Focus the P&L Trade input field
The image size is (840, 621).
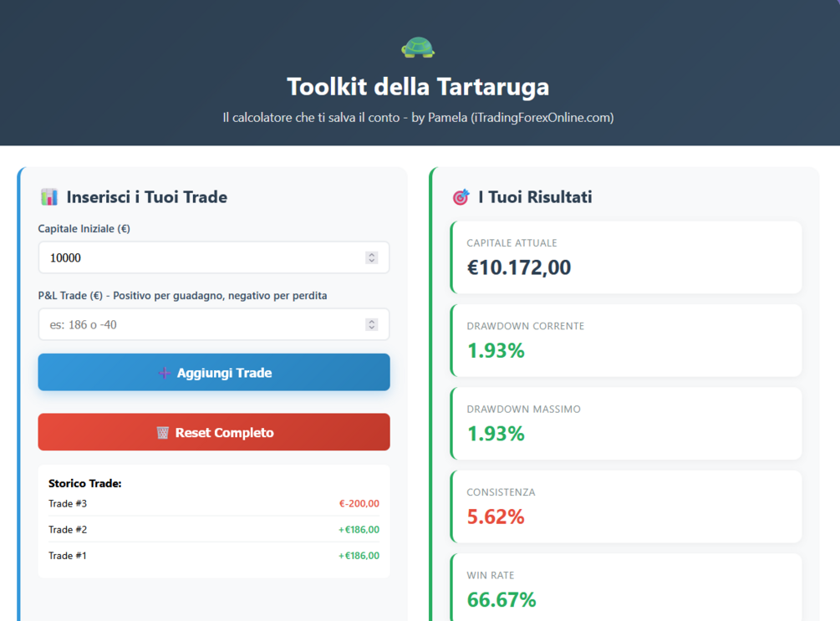(214, 324)
